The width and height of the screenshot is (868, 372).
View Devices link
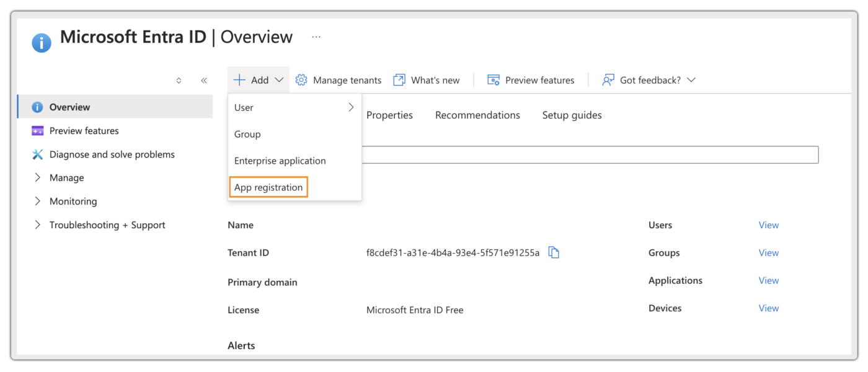pyautogui.click(x=769, y=308)
